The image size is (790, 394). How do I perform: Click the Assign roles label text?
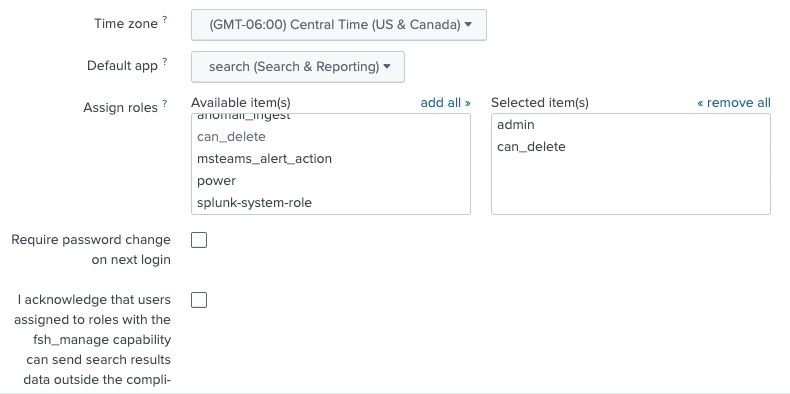click(x=120, y=108)
